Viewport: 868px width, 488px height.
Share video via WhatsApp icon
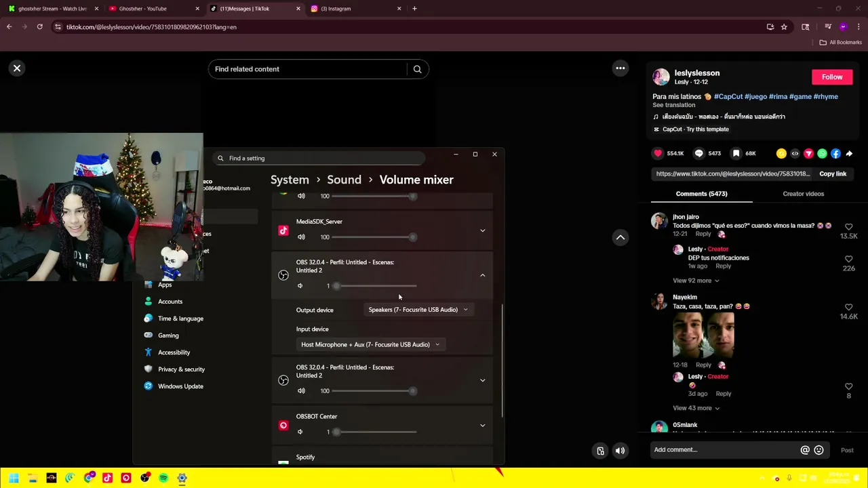point(822,154)
